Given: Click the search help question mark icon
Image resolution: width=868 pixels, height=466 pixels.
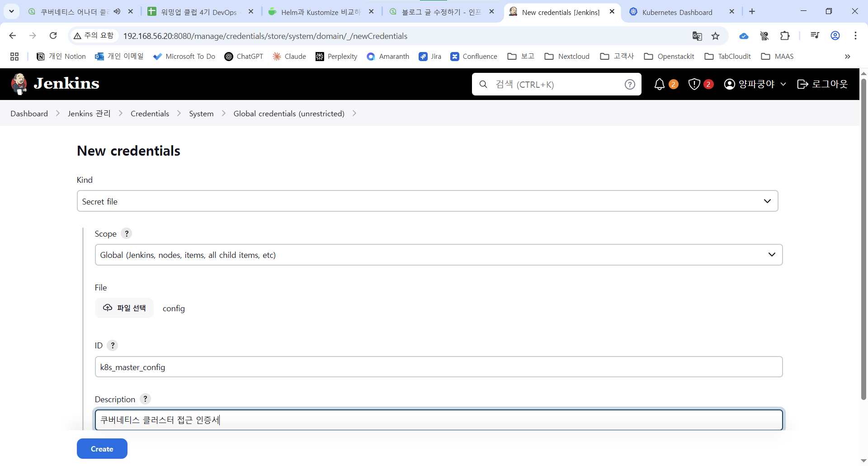Looking at the screenshot, I should (630, 84).
